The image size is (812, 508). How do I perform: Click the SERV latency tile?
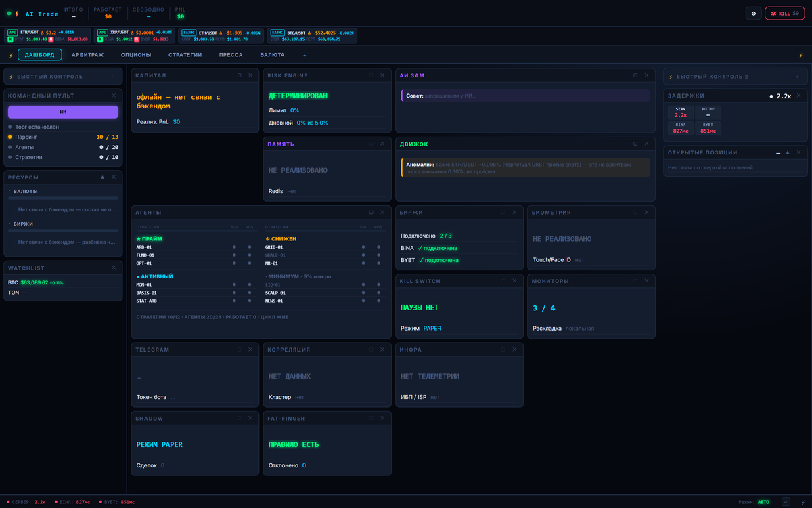681,112
